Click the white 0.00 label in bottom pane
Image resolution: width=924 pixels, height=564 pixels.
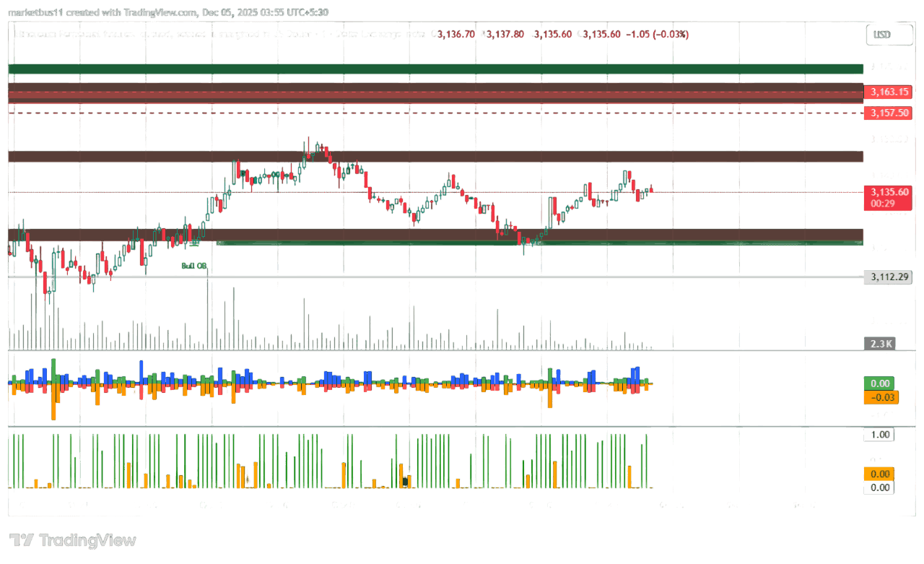click(x=879, y=487)
